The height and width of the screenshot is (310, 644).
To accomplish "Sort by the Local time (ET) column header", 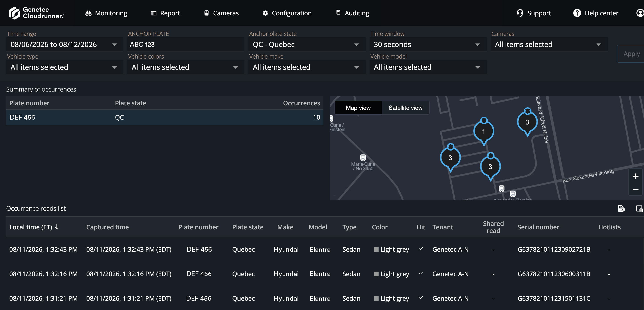I will point(34,227).
